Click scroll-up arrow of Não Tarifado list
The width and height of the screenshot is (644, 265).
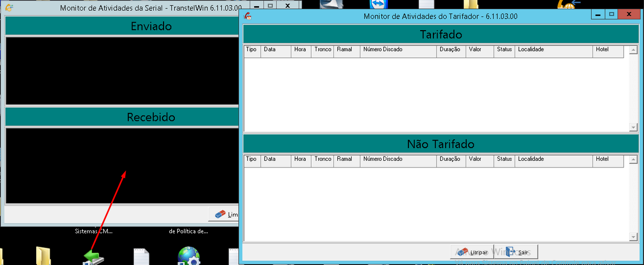[x=633, y=159]
